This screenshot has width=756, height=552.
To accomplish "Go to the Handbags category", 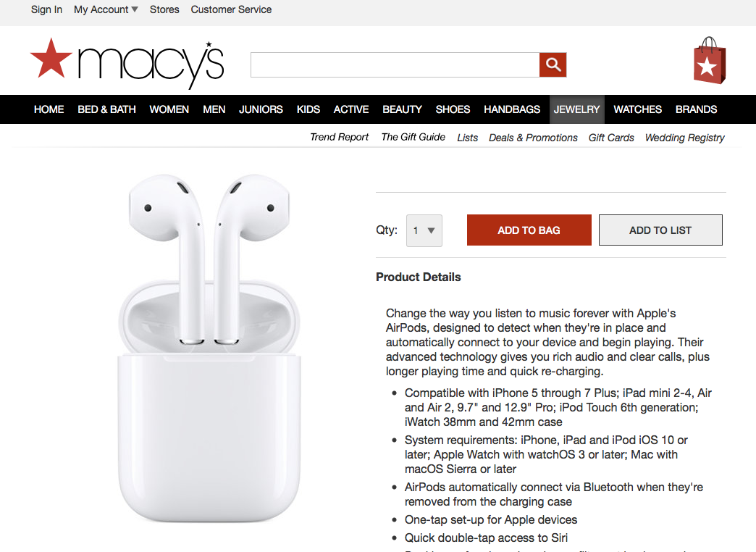I will [x=512, y=109].
